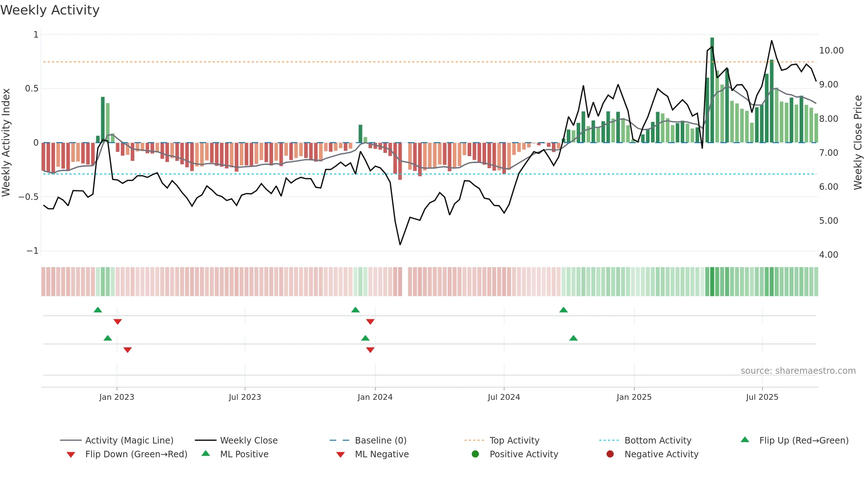
Task: Toggle Bottom Activity legend entry
Action: tap(645, 440)
